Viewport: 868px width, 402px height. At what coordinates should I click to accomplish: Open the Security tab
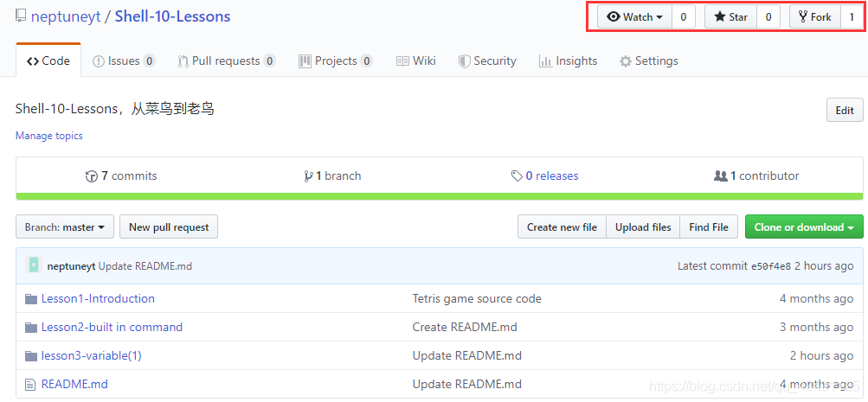coord(487,61)
